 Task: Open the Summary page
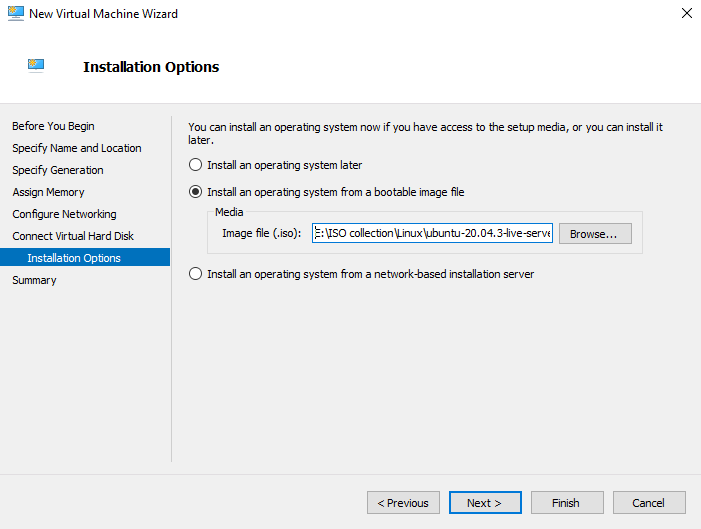tap(34, 280)
